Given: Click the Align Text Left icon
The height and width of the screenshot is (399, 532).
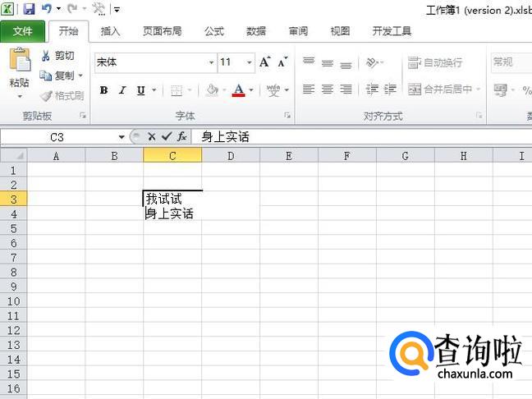Looking at the screenshot, I should click(309, 89).
